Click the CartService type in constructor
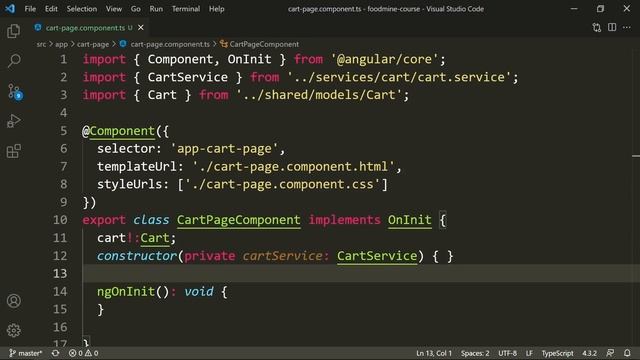Screen dimensions: 640x360 [x=377, y=256]
